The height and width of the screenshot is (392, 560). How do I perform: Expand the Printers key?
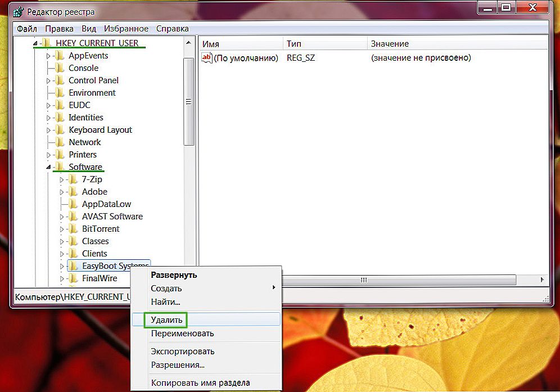(x=48, y=155)
